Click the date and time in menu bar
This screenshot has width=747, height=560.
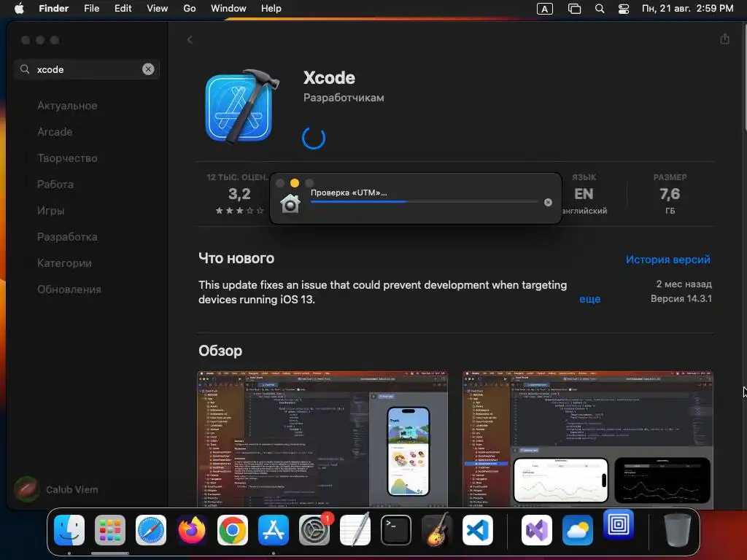coord(687,9)
